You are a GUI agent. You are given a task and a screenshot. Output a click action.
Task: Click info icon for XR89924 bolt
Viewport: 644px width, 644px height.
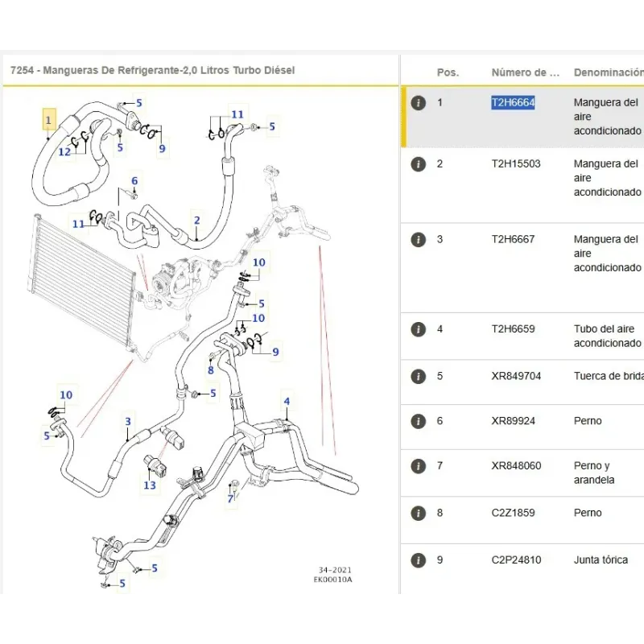pos(418,421)
